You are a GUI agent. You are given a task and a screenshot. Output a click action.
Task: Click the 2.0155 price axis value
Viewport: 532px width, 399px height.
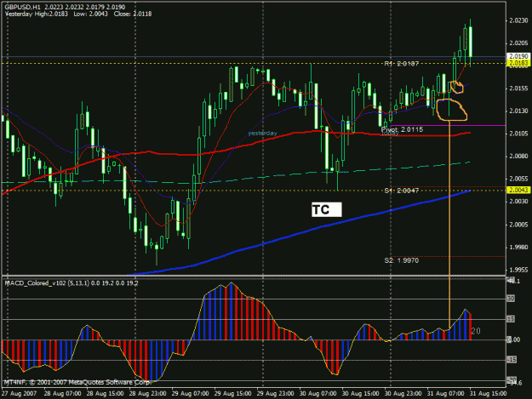518,88
